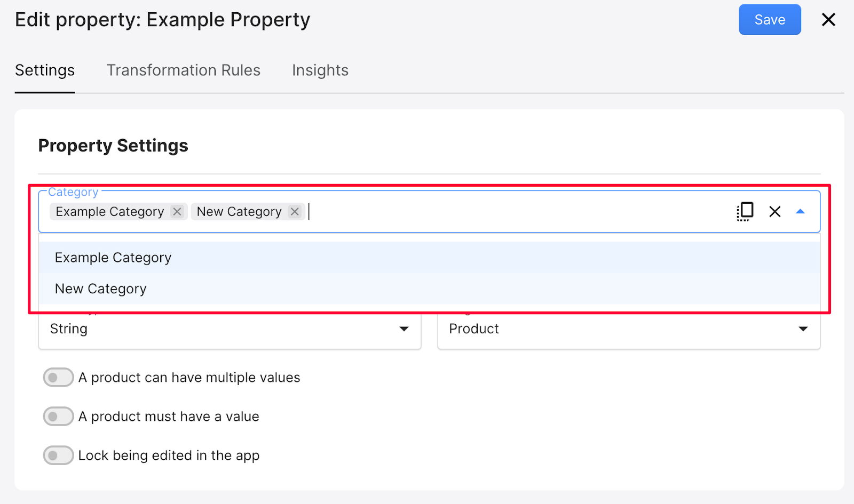Switch to the Transformation Rules tab
The height and width of the screenshot is (504, 854).
[183, 70]
